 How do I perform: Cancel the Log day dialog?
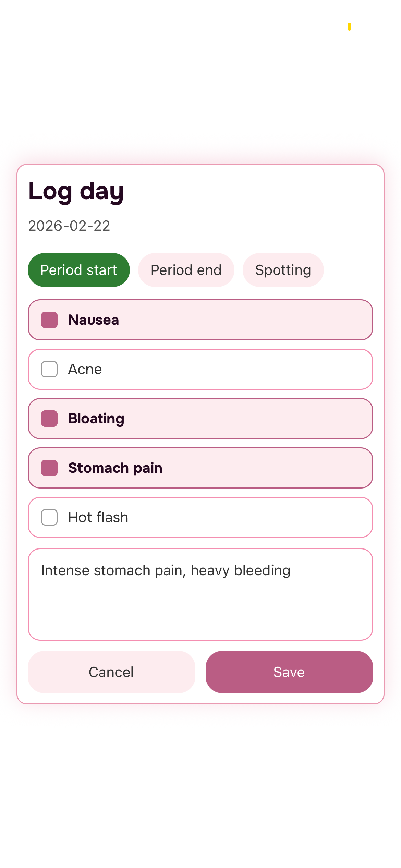click(111, 672)
